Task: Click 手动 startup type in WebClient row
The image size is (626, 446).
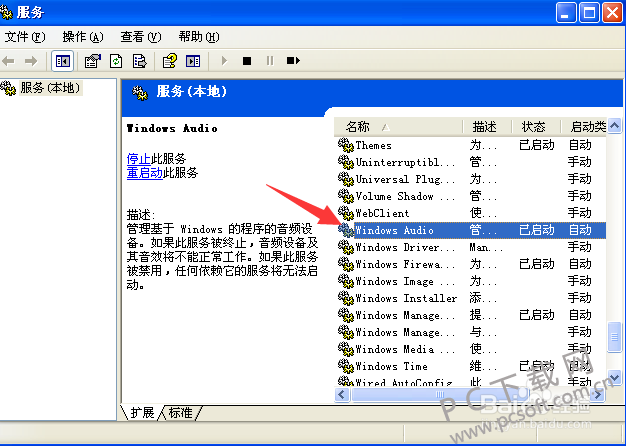Action: coord(580,213)
